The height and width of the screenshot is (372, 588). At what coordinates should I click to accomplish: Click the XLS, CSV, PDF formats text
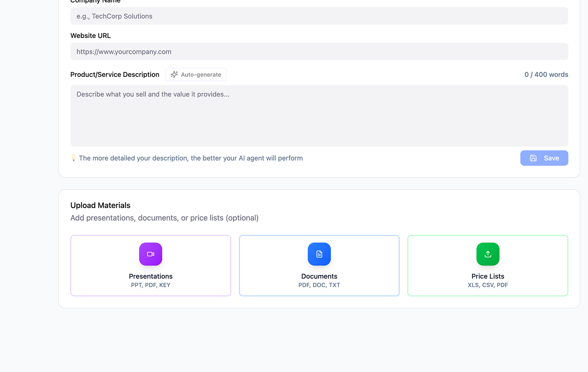coord(488,285)
